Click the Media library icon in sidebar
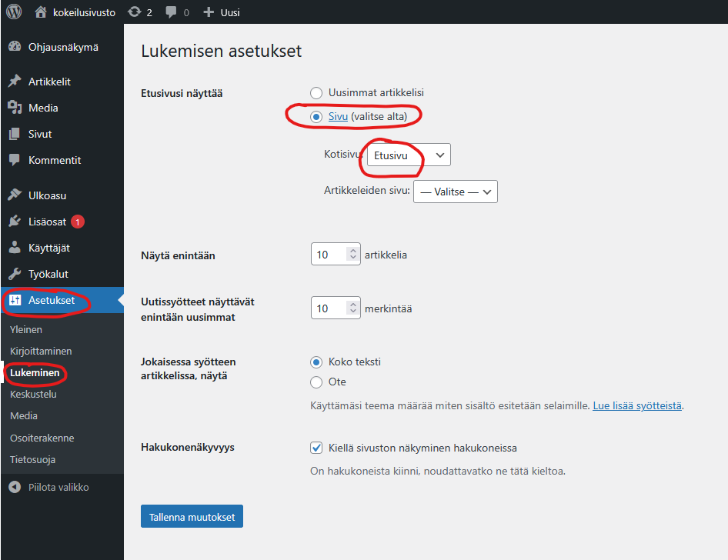 click(x=15, y=108)
